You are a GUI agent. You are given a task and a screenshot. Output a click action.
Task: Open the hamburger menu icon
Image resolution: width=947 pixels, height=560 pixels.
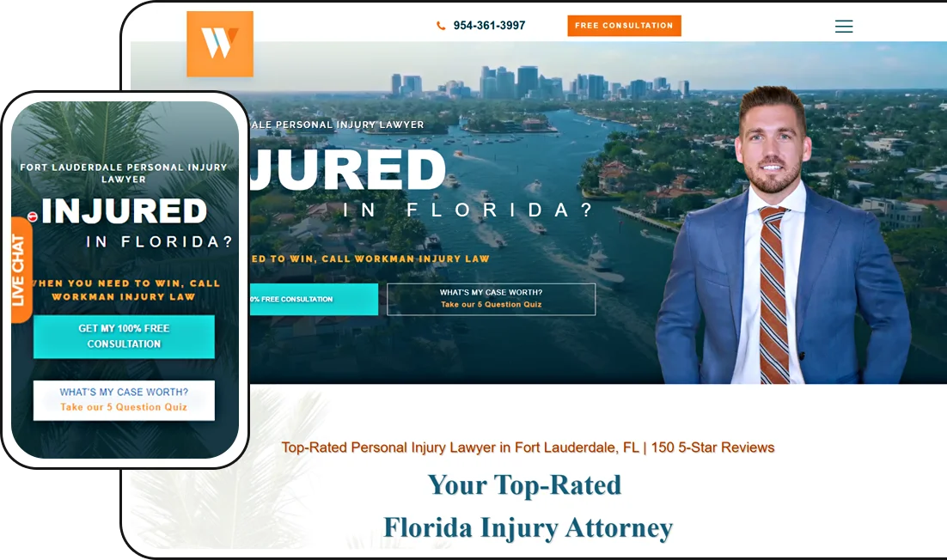coord(844,26)
